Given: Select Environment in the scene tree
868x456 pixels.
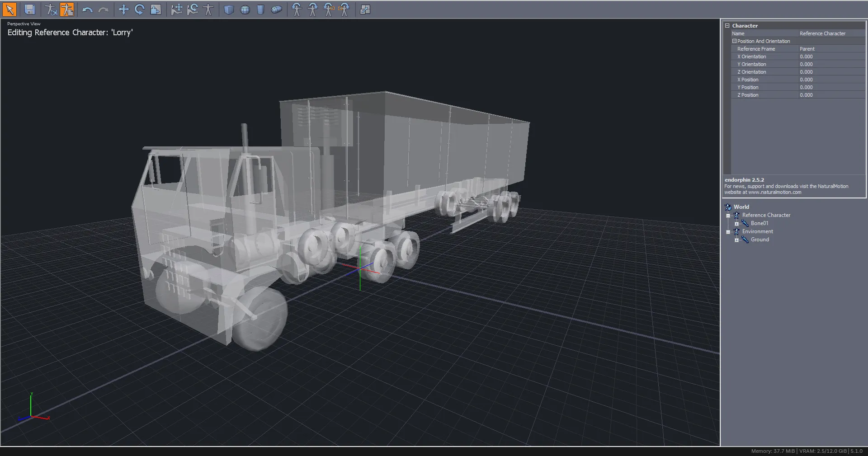Looking at the screenshot, I should click(758, 231).
